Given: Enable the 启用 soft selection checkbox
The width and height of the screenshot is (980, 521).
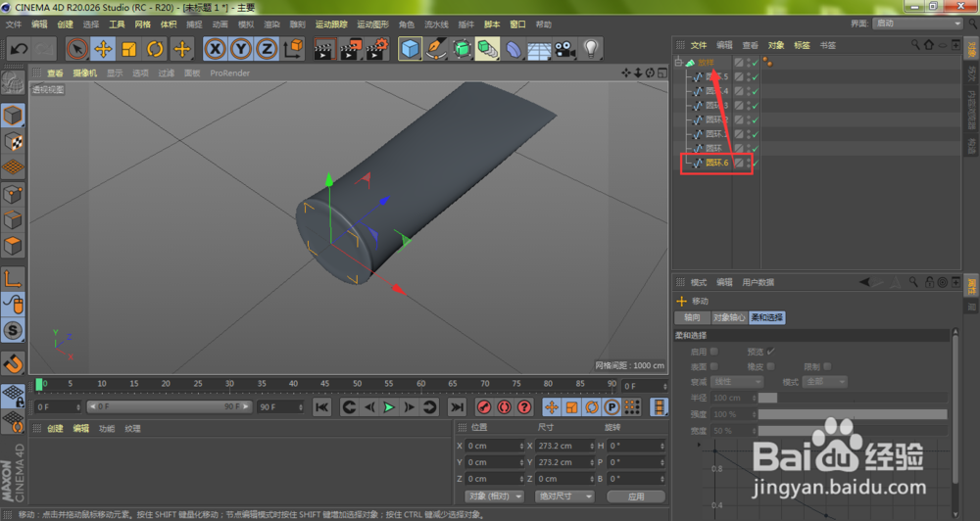Looking at the screenshot, I should [x=713, y=351].
